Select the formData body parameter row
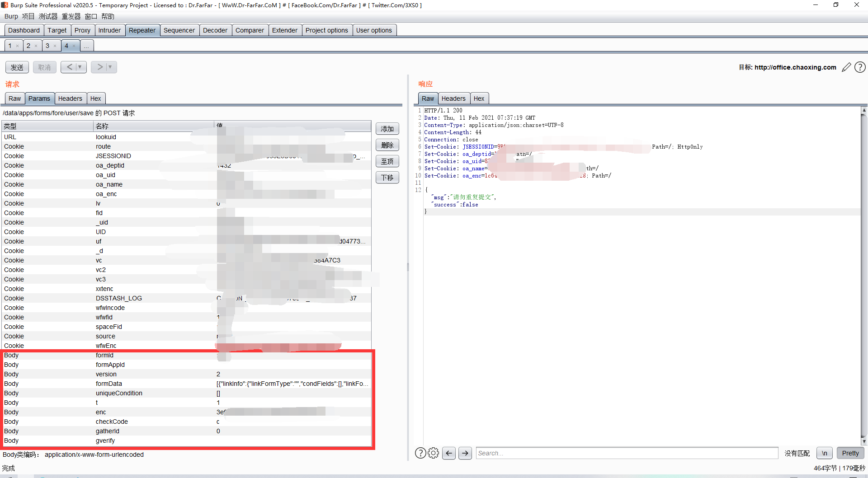 click(x=187, y=384)
